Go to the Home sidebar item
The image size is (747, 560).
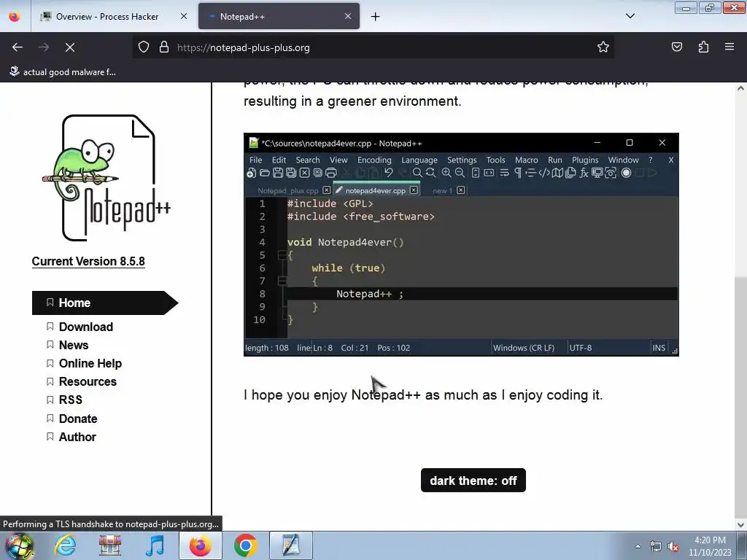(x=105, y=303)
